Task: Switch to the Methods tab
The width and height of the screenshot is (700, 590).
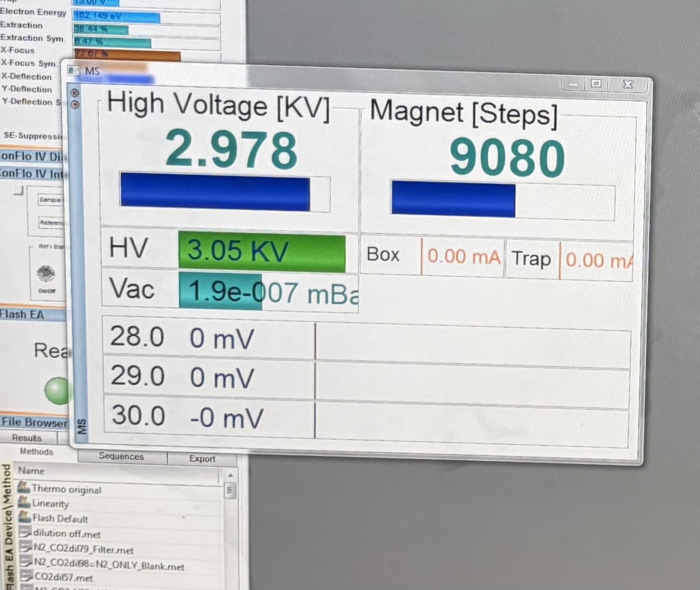Action: coord(36,452)
